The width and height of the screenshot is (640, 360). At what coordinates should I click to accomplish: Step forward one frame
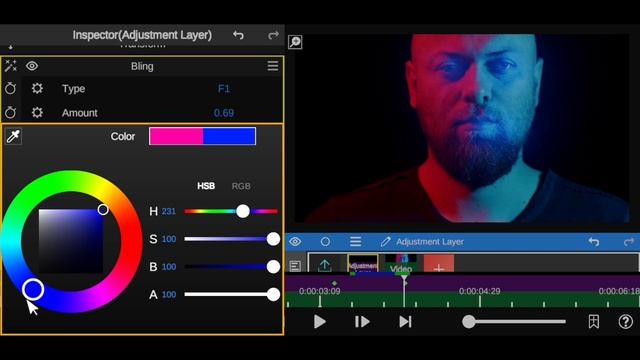tap(362, 322)
